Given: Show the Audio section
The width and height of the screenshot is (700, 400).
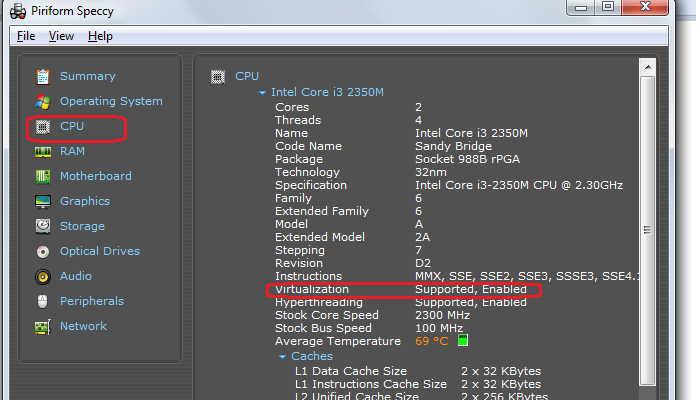Looking at the screenshot, I should 76,276.
